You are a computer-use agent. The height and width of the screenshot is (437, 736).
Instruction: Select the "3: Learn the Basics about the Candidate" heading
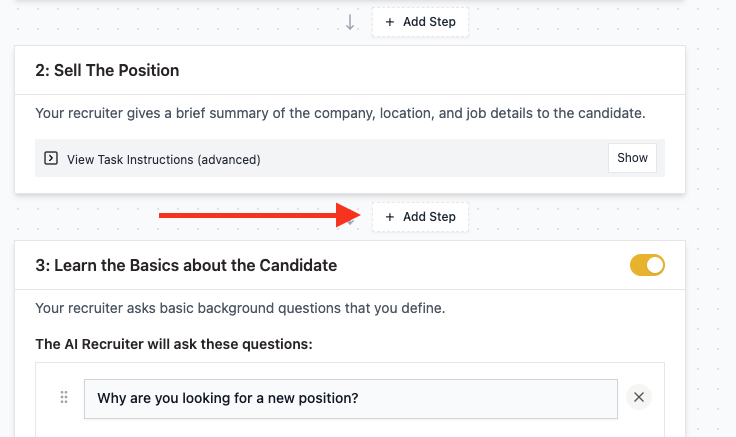pyautogui.click(x=186, y=265)
